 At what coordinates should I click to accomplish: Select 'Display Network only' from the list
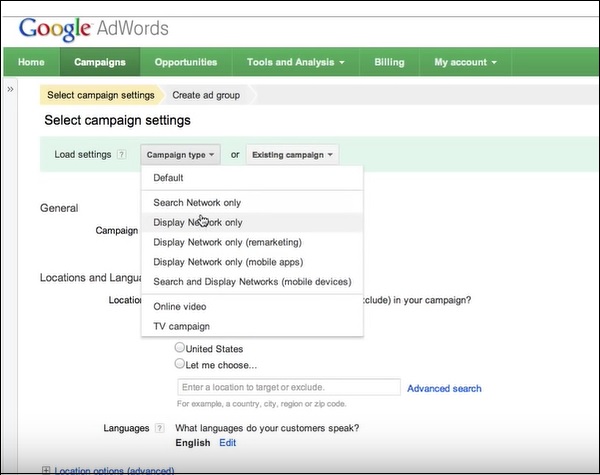(x=198, y=222)
